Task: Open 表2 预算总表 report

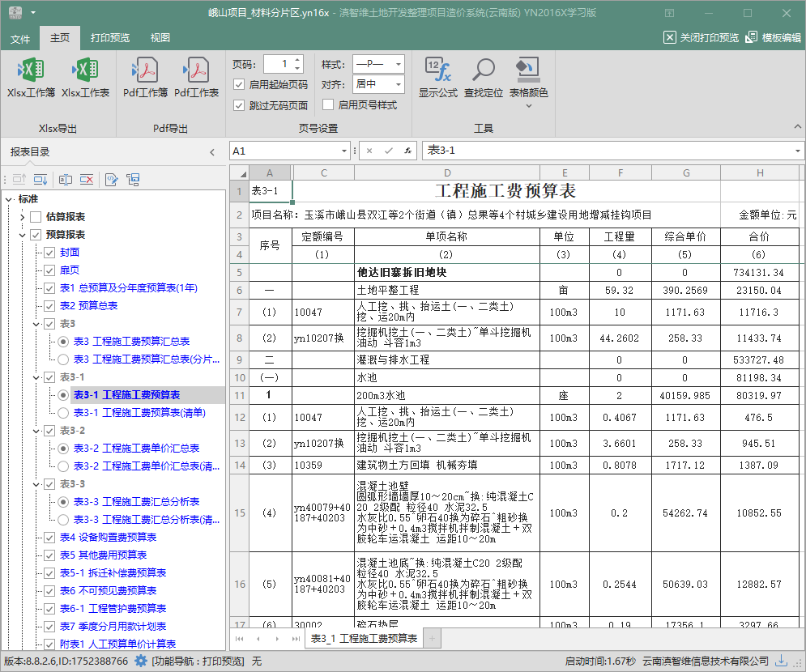Action: pos(88,306)
